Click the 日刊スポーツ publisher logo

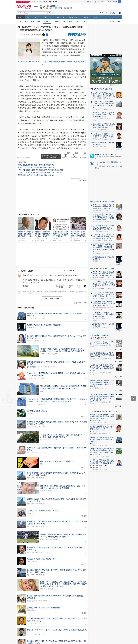pyautogui.click(x=77, y=35)
